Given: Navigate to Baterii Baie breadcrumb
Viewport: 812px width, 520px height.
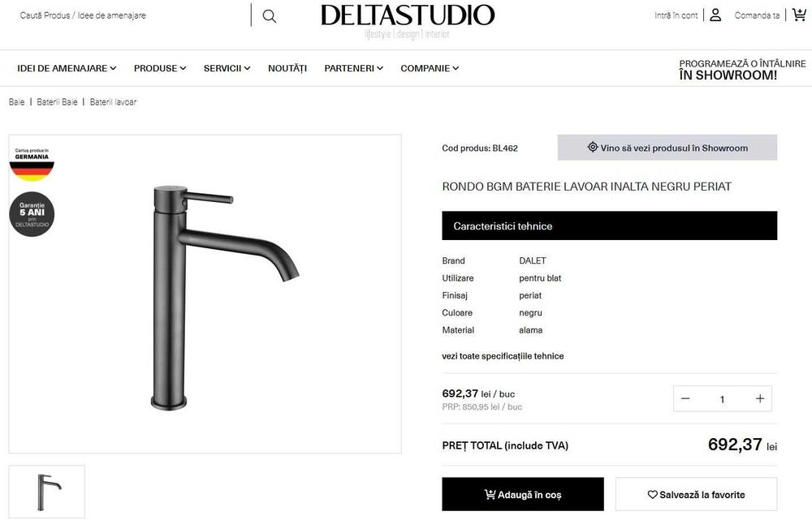Looking at the screenshot, I should (57, 102).
